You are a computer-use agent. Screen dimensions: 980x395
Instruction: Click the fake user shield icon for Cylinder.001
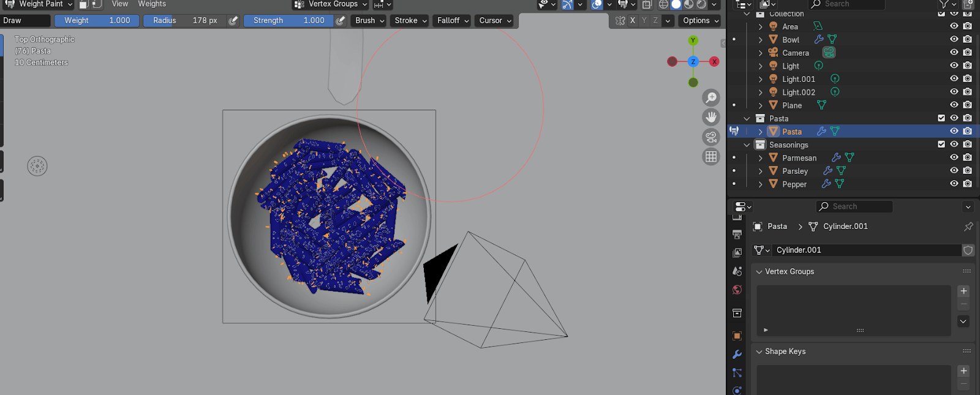(968, 250)
